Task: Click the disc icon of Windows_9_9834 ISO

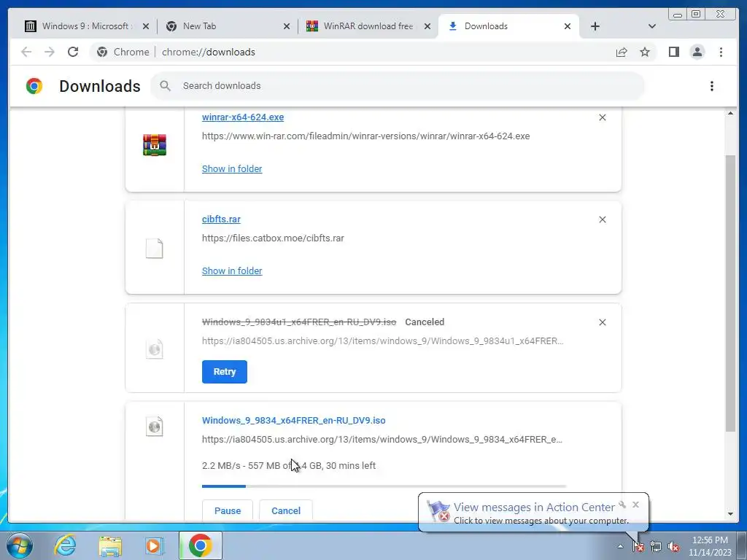Action: pyautogui.click(x=155, y=427)
